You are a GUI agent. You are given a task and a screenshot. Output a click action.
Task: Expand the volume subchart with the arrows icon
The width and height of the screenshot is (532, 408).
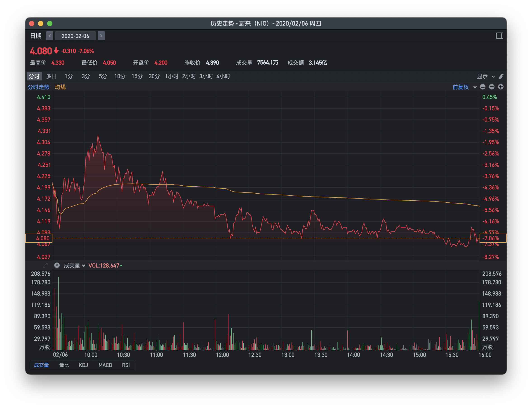click(45, 265)
